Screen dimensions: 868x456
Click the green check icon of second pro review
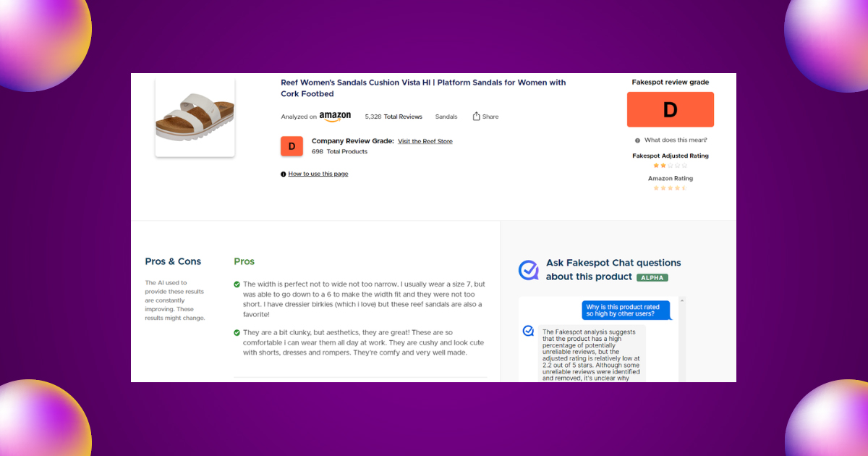[237, 333]
